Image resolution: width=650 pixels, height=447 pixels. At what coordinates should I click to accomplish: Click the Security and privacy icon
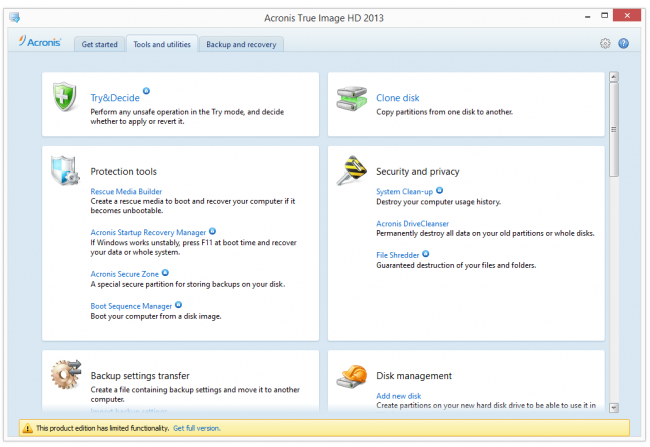click(x=351, y=171)
